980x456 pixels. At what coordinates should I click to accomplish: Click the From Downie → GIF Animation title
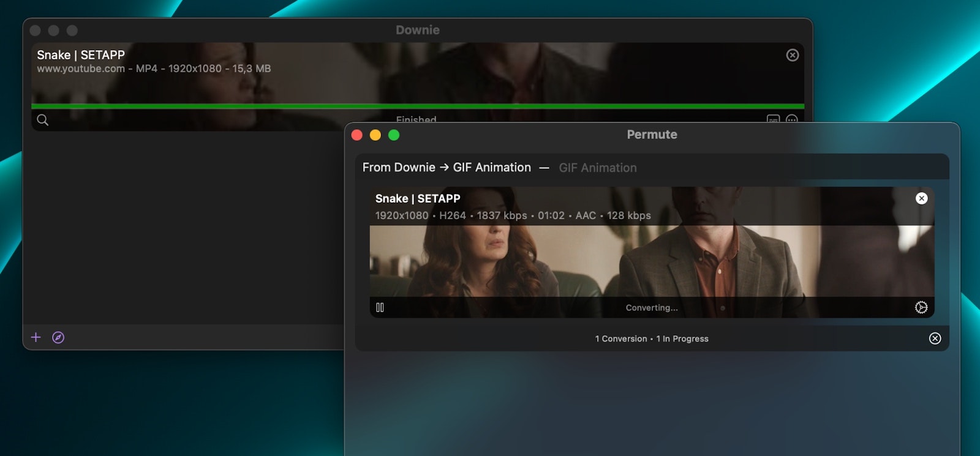tap(447, 167)
